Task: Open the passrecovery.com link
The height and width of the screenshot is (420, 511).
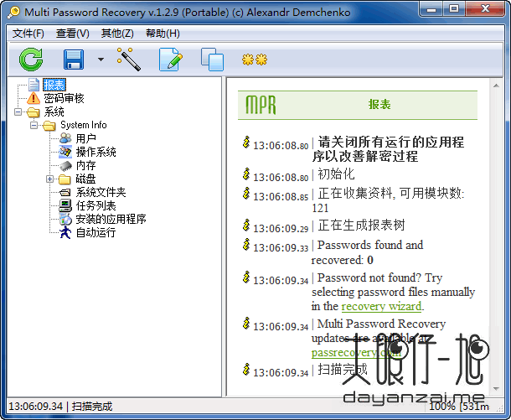Action: tap(356, 352)
